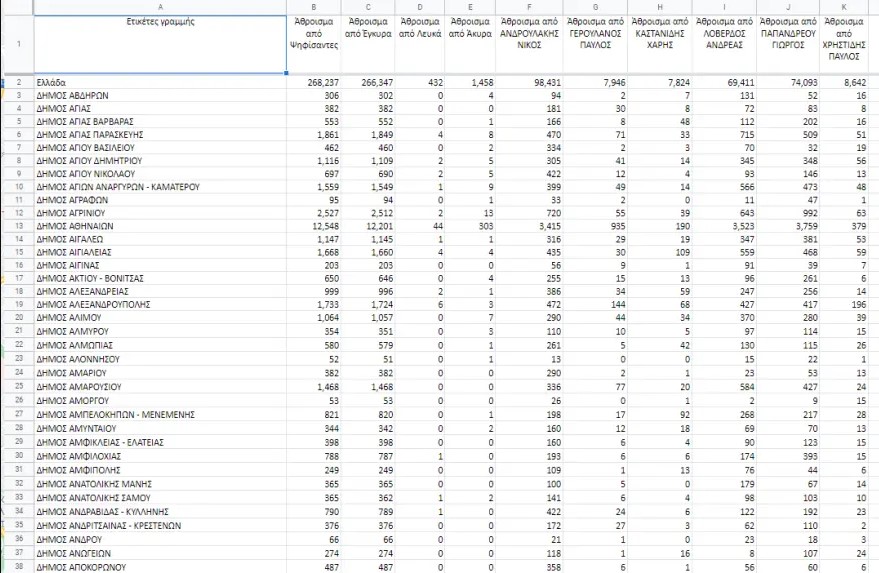Click the select-all corner box of the sheet

(x=17, y=6)
